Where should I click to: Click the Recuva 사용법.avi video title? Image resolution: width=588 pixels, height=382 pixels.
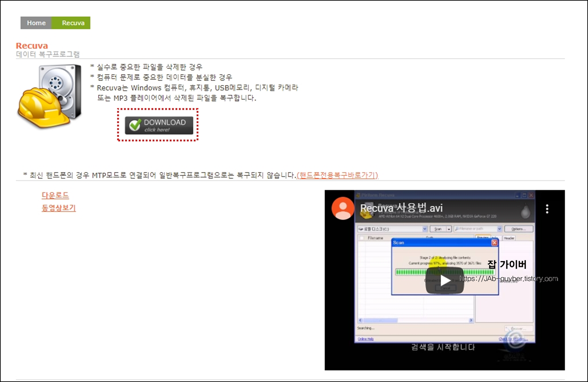click(401, 208)
